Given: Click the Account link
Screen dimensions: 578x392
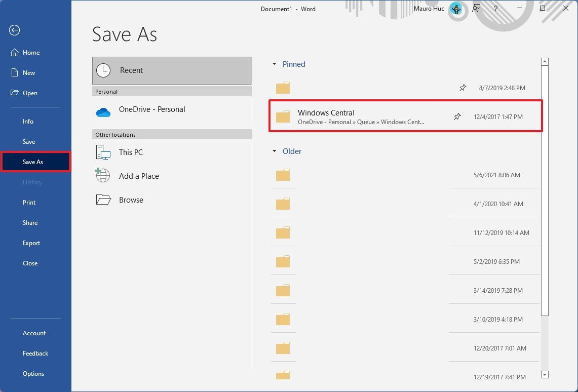Looking at the screenshot, I should click(x=34, y=333).
